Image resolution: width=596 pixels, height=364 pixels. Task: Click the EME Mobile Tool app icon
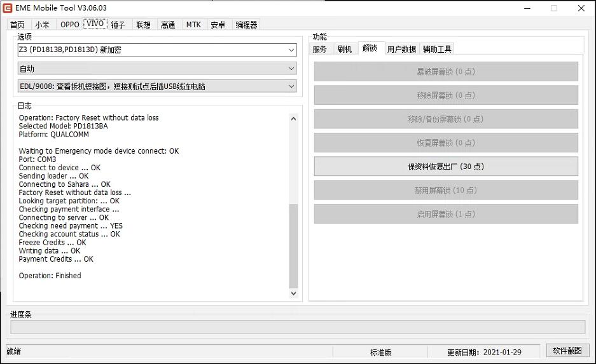(8, 8)
